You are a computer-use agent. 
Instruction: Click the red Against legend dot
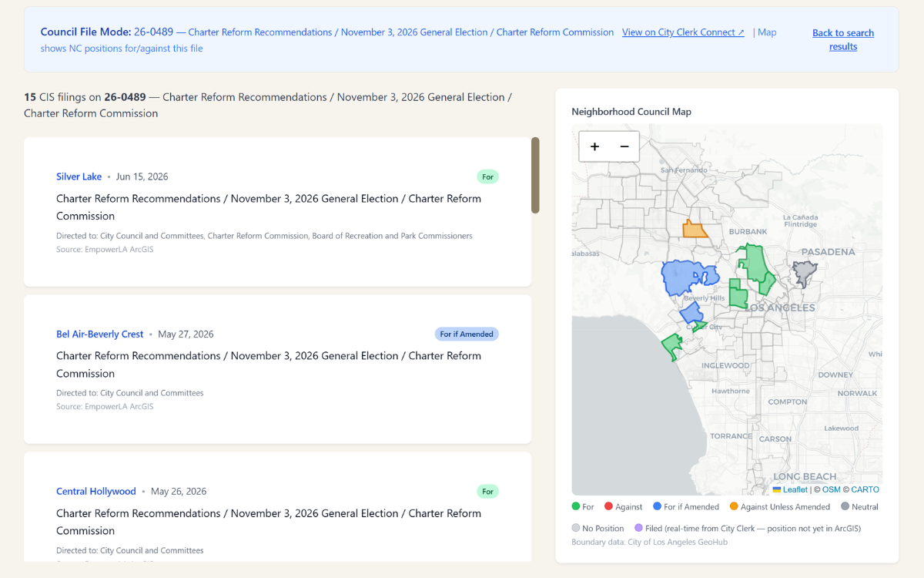click(608, 507)
